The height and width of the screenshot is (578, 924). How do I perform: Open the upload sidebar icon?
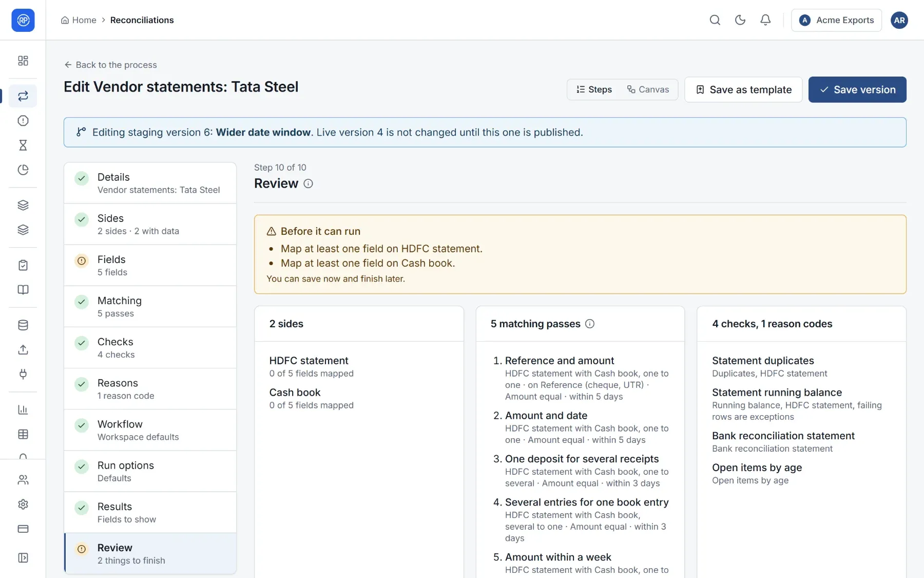click(23, 350)
